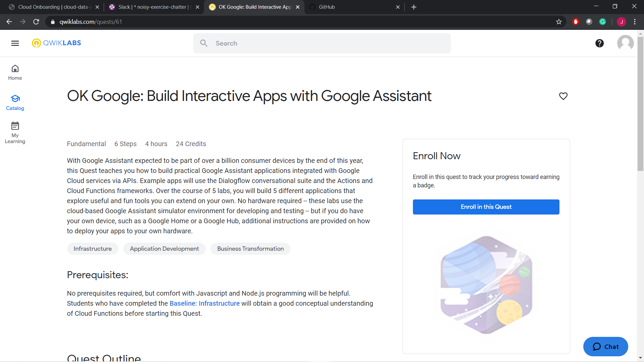Open the hamburger navigation menu
Viewport: 644px width, 362px height.
click(x=15, y=43)
